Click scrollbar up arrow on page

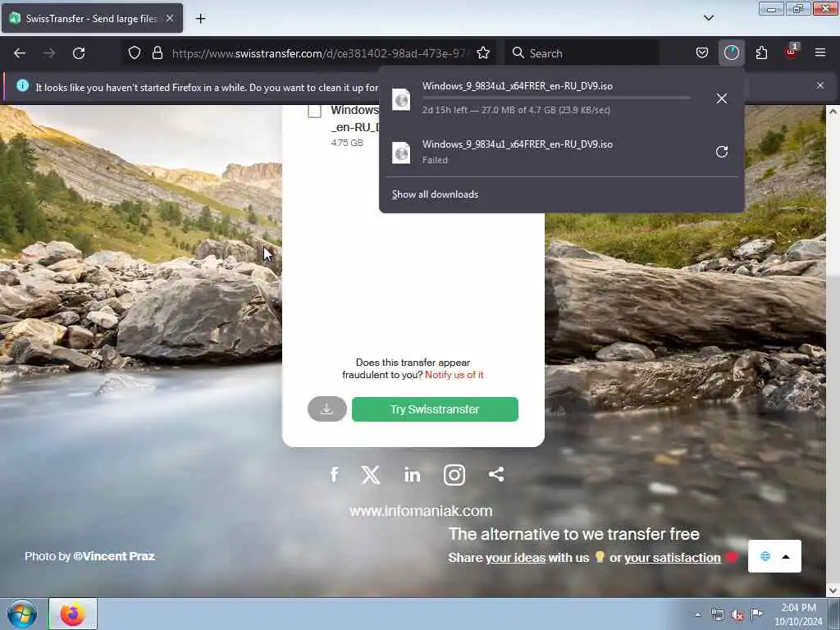coord(833,112)
